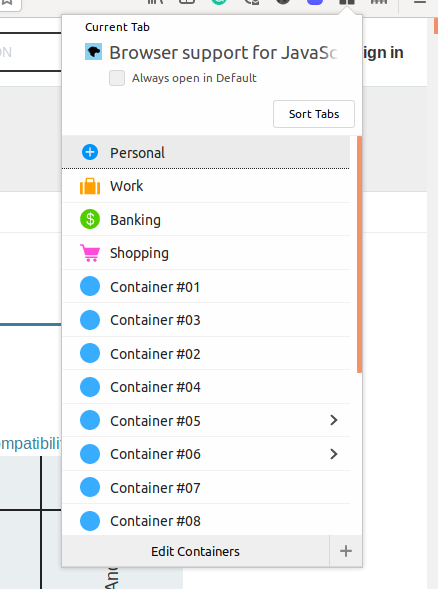Click the orange container list scrollbar
This screenshot has width=438, height=589.
point(359,254)
